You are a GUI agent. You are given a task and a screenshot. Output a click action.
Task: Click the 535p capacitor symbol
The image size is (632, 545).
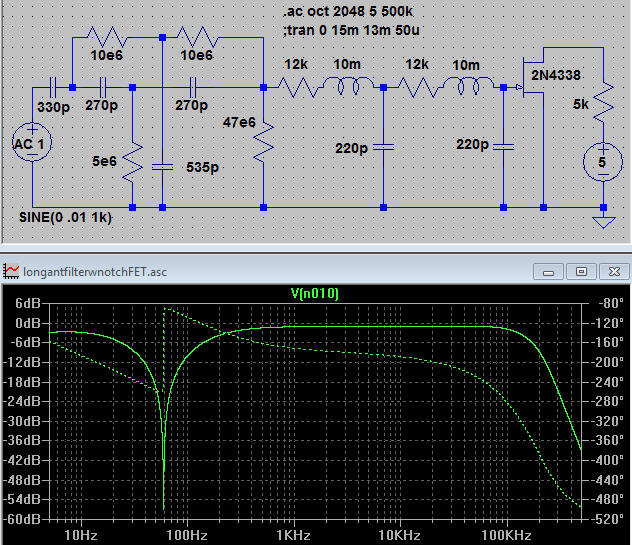pyautogui.click(x=163, y=167)
